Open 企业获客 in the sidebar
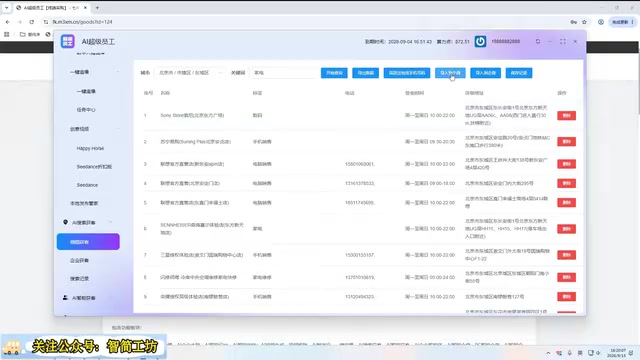The width and height of the screenshot is (640, 360). (80, 260)
